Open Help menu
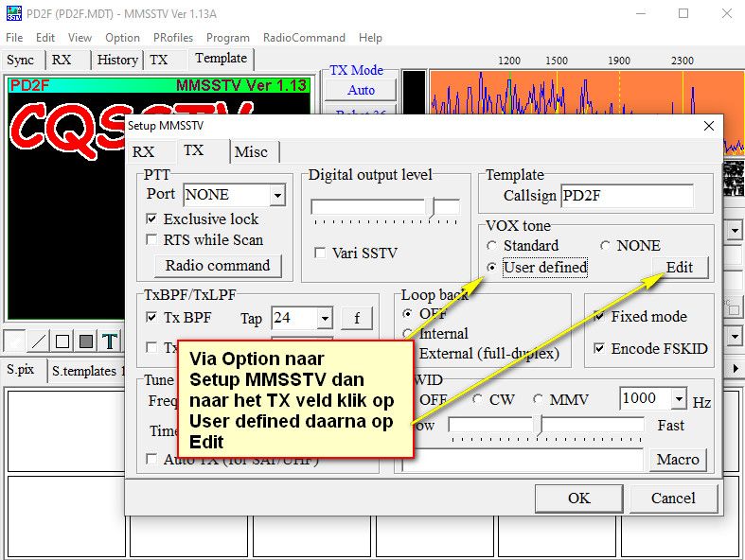The width and height of the screenshot is (745, 560). coord(370,38)
